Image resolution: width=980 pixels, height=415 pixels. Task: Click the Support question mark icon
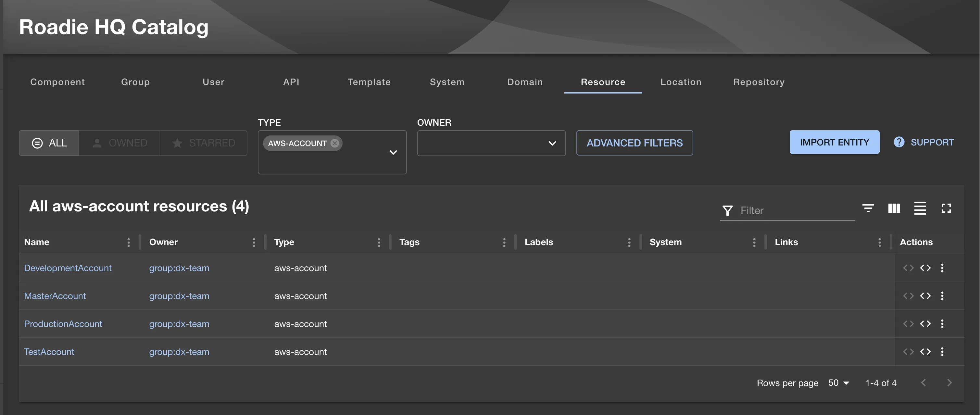click(899, 142)
